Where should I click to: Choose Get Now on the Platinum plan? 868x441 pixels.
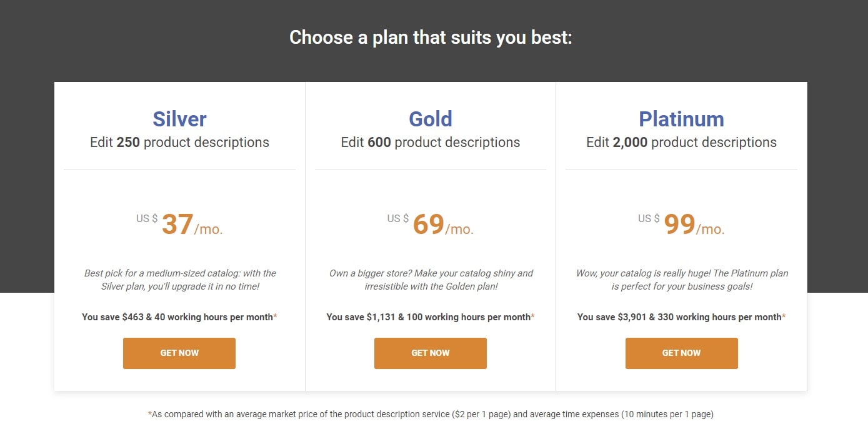click(681, 353)
